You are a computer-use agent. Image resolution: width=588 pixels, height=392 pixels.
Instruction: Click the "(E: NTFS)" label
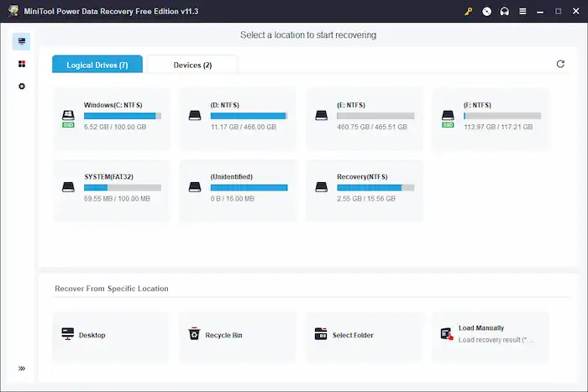(x=351, y=105)
